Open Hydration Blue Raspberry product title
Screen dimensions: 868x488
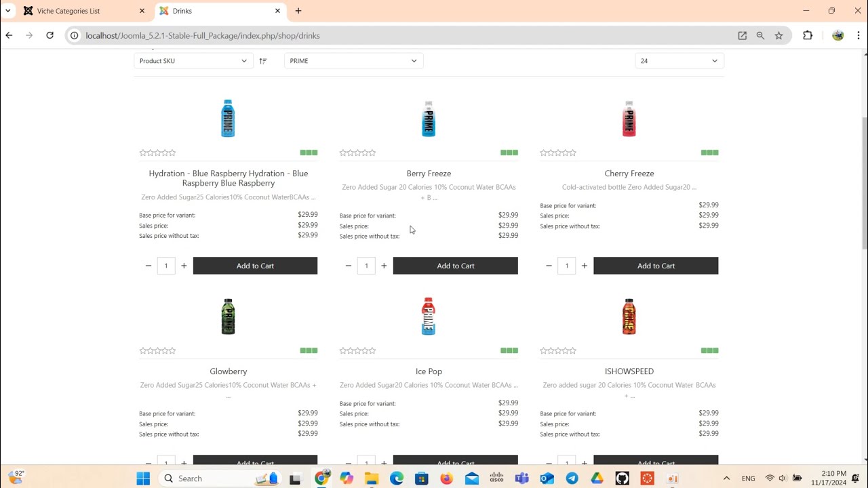click(229, 178)
